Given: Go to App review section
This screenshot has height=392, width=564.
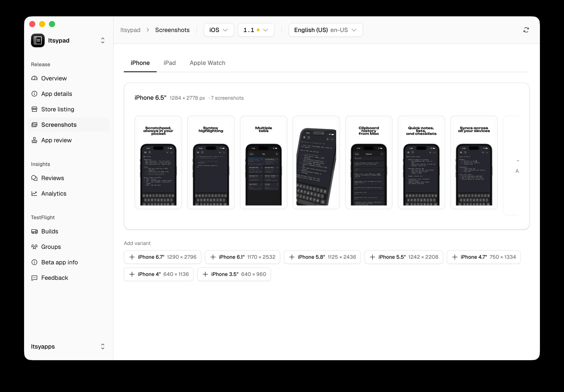Looking at the screenshot, I should pyautogui.click(x=56, y=140).
